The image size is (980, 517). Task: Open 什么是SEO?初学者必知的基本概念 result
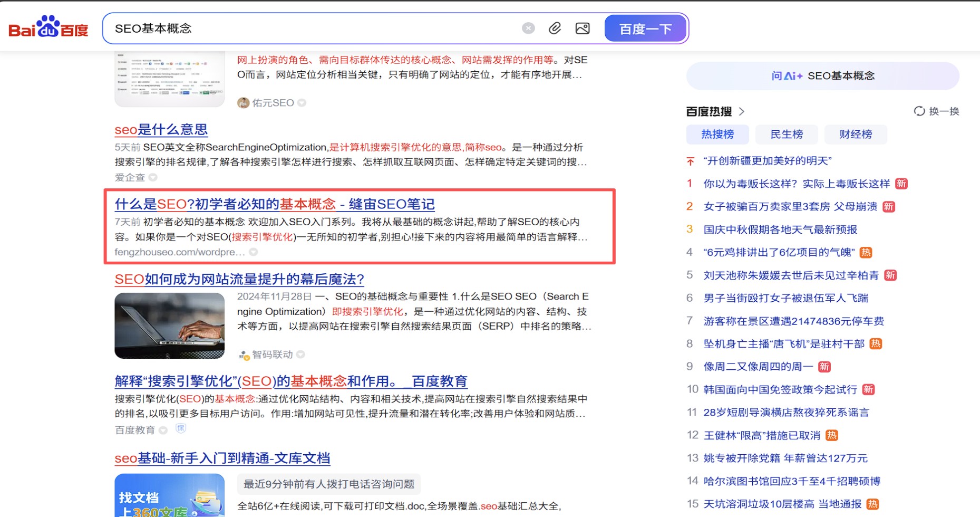[275, 204]
